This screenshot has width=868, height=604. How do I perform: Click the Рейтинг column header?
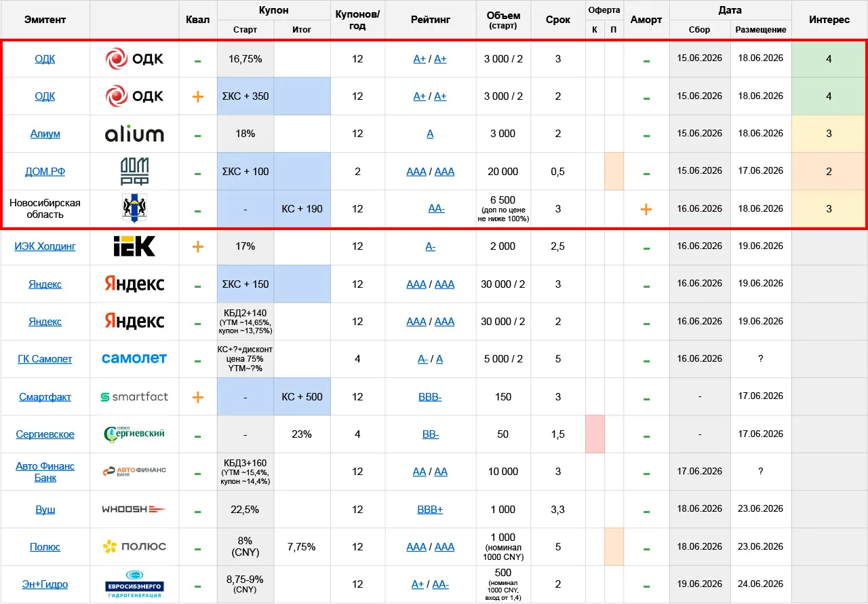tap(430, 20)
